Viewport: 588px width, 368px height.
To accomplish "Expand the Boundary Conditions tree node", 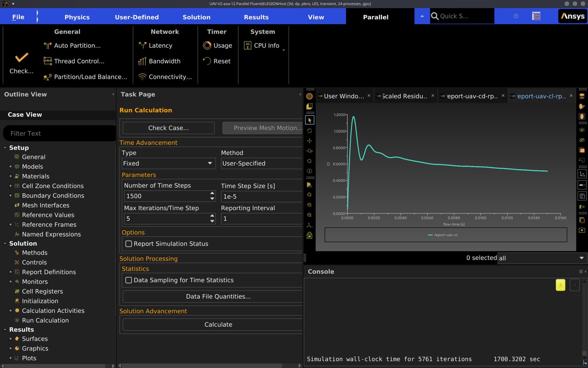I will point(10,196).
